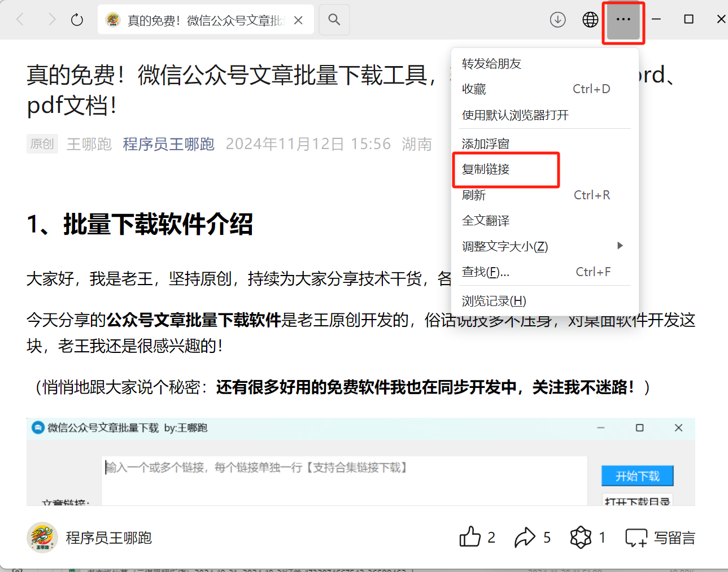Viewport: 728px width, 572px height.
Task: Choose 刷新 in the dropdown menu
Action: tap(474, 195)
